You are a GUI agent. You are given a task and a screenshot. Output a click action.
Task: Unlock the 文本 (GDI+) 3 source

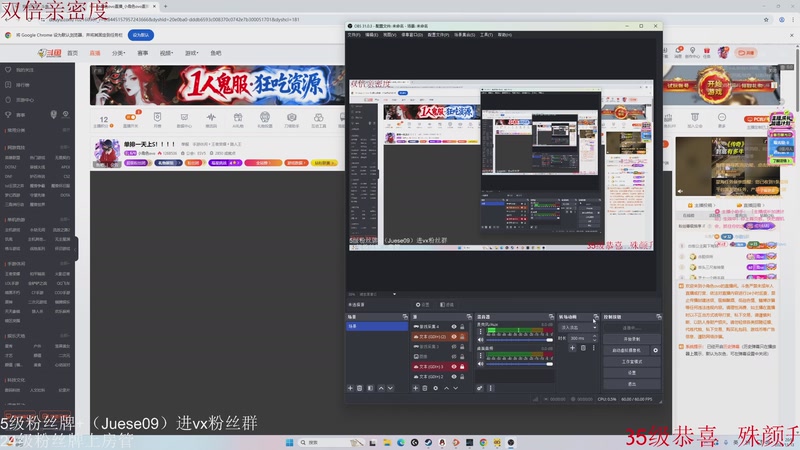pos(462,367)
